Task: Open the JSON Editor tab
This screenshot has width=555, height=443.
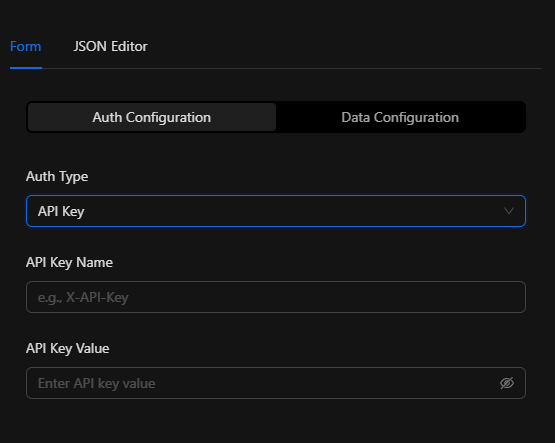Action: (x=110, y=46)
